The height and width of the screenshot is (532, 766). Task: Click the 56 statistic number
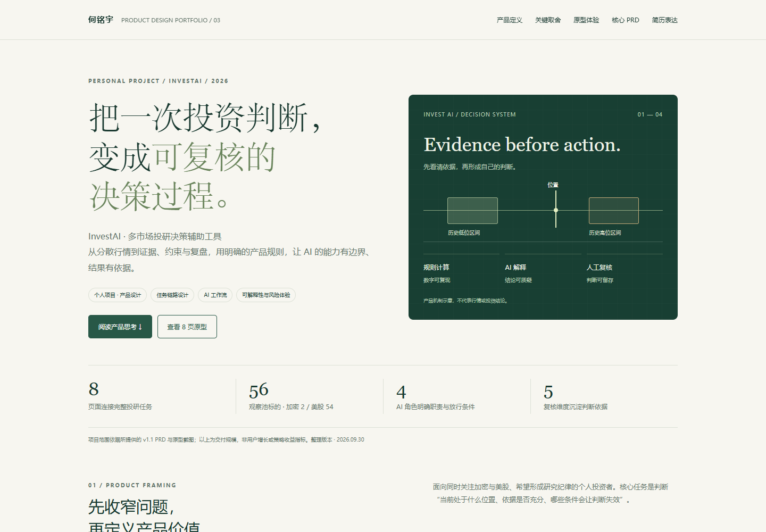(x=259, y=390)
